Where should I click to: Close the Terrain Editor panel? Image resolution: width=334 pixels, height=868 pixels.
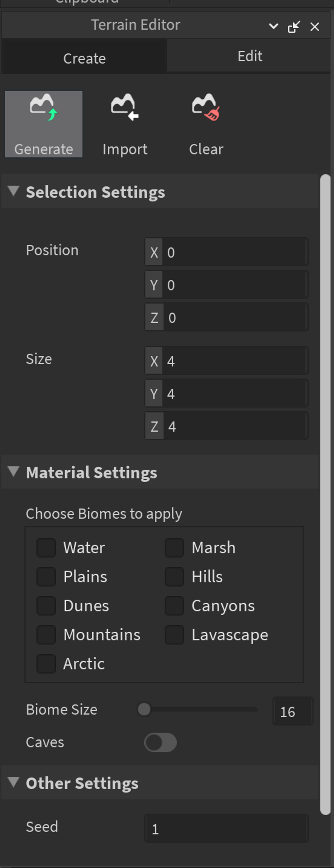(x=315, y=27)
